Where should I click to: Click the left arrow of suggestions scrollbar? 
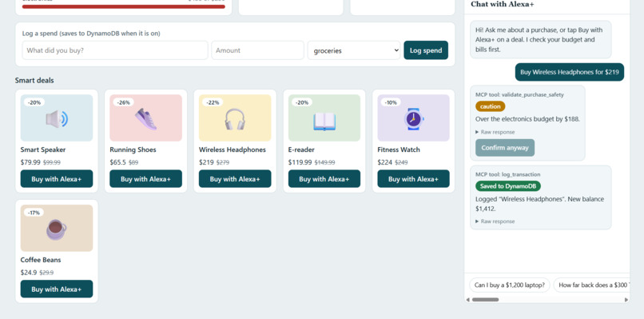pyautogui.click(x=467, y=300)
